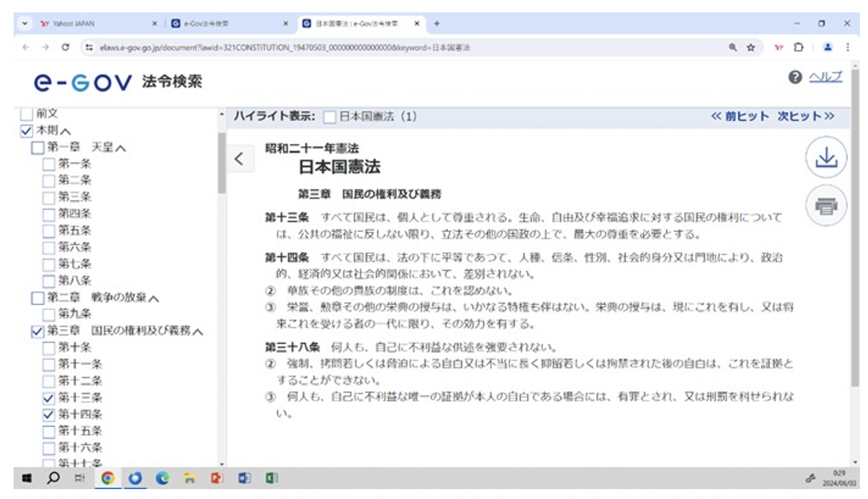The image size is (868, 499).
Task: Uncheck the 第十三条 checkbox
Action: tap(48, 398)
